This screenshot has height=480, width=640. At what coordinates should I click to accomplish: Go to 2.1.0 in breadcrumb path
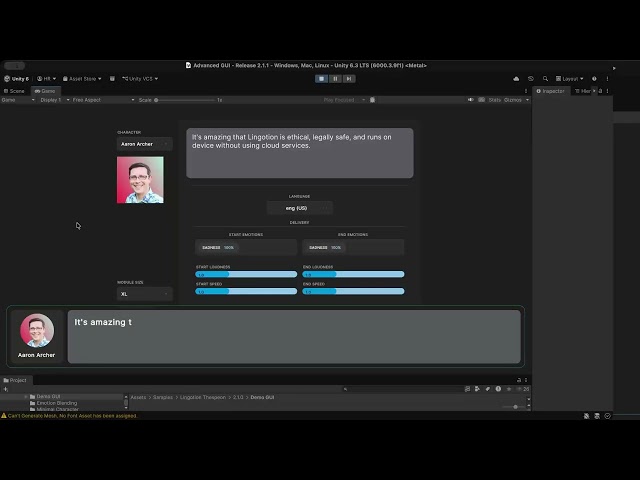click(x=238, y=397)
